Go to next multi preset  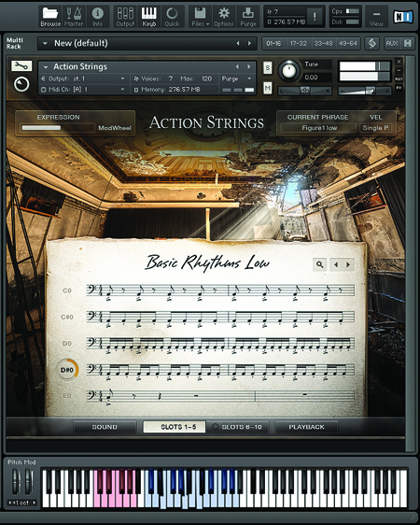point(249,44)
